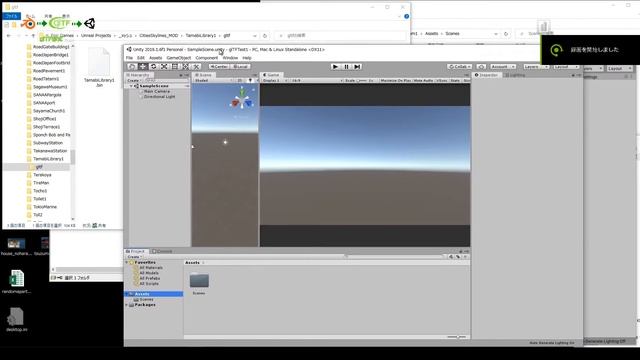This screenshot has height=360, width=640.
Task: Select the Hand tool in Unity toolbar
Action: [x=132, y=67]
